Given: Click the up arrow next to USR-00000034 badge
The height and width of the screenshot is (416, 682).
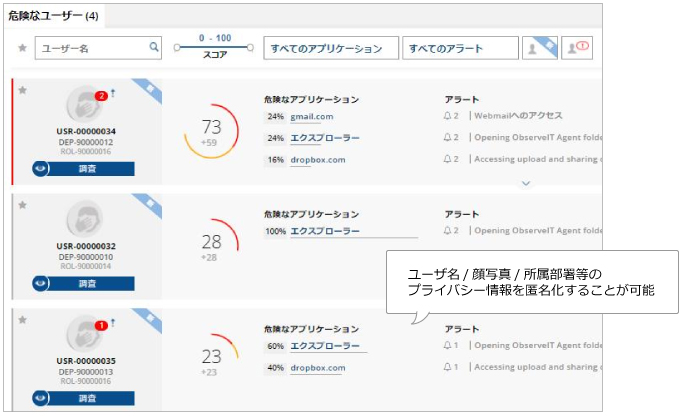Looking at the screenshot, I should pyautogui.click(x=113, y=93).
